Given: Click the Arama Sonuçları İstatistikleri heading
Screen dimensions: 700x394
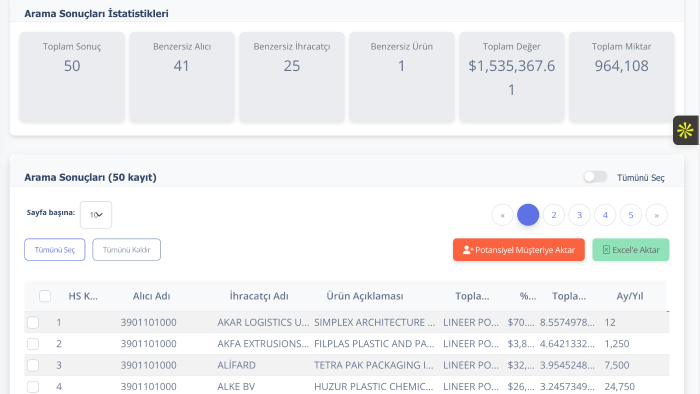Looking at the screenshot, I should [96, 13].
